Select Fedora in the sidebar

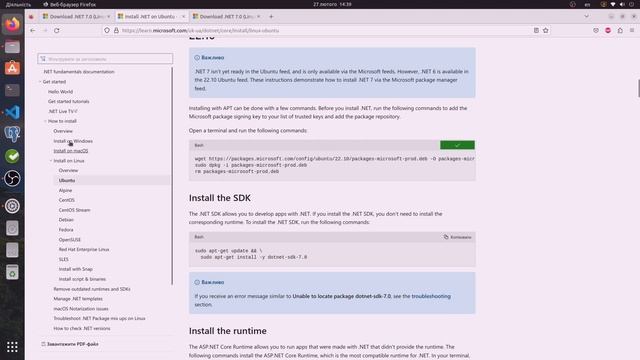coord(66,230)
